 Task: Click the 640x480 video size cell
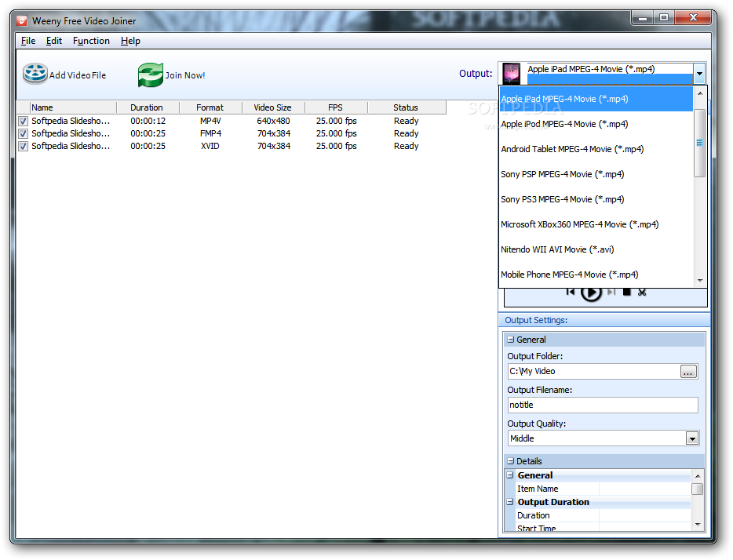pos(273,121)
